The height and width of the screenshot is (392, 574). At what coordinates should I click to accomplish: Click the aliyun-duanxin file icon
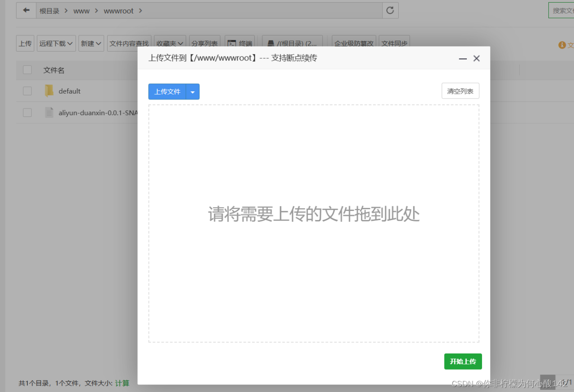[49, 112]
